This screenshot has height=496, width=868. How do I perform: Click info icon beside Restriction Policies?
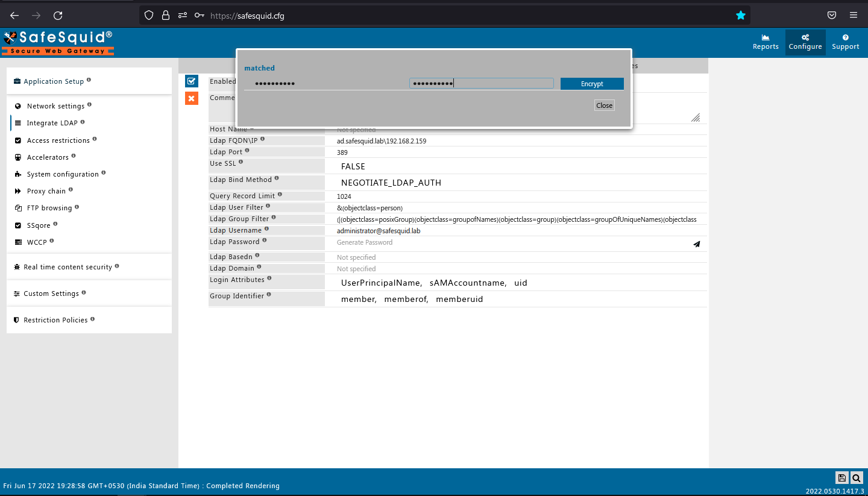(92, 319)
